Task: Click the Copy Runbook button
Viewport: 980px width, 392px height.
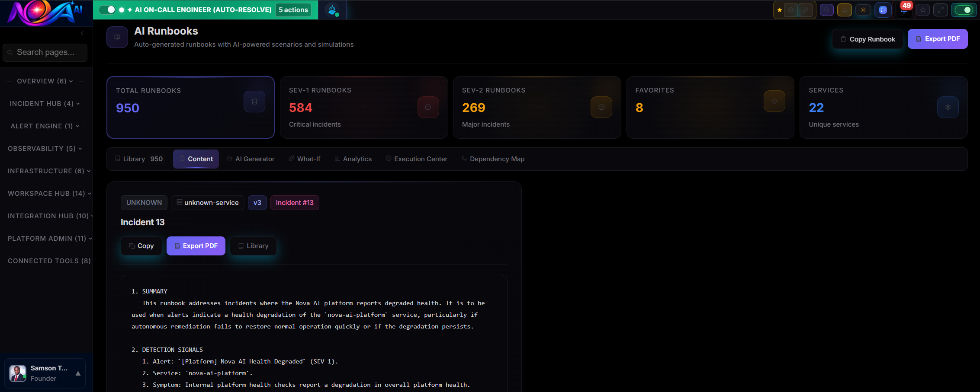Action: 868,39
